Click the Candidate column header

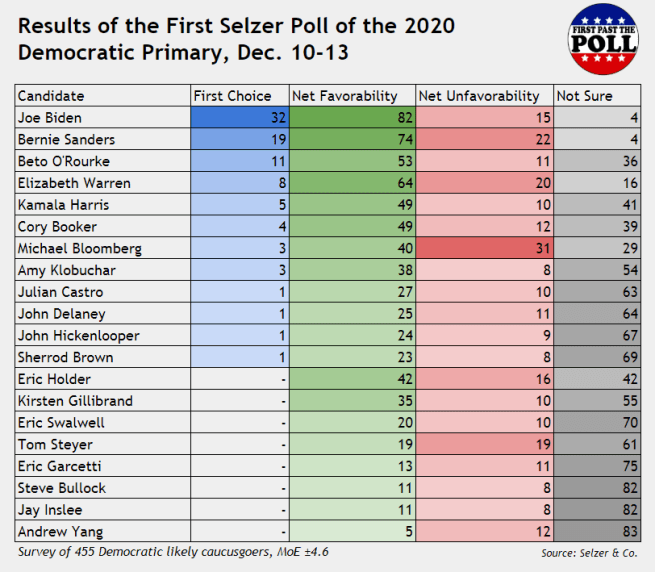[x=102, y=96]
